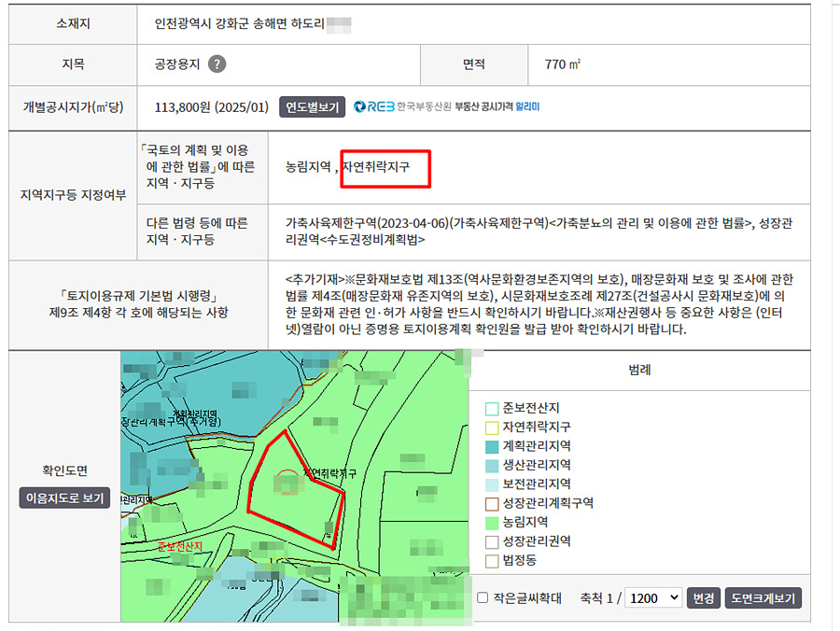The image size is (840, 631).
Task: Click the 부동산 공시가격 알리미 link
Action: (x=497, y=106)
